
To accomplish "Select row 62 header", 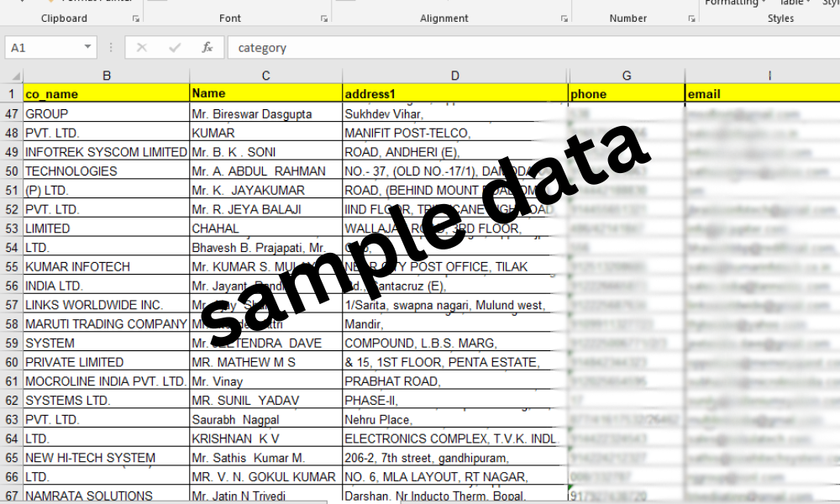I will (x=12, y=401).
